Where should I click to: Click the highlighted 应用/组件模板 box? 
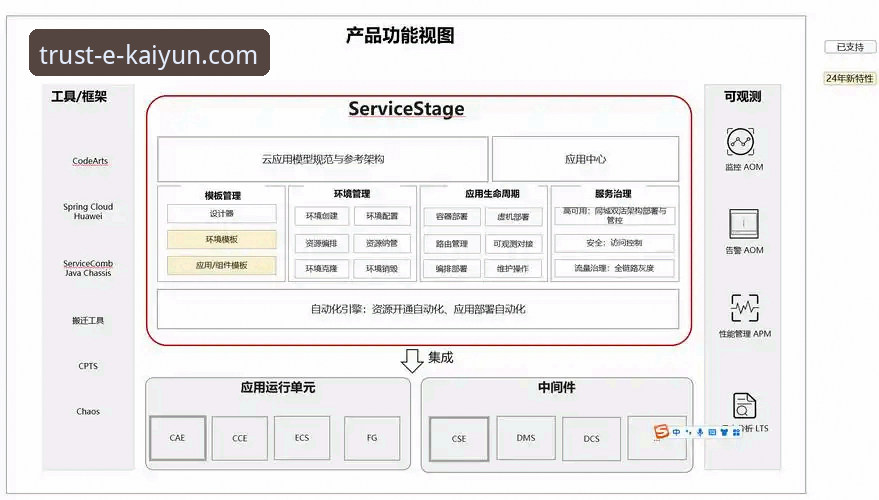click(221, 265)
